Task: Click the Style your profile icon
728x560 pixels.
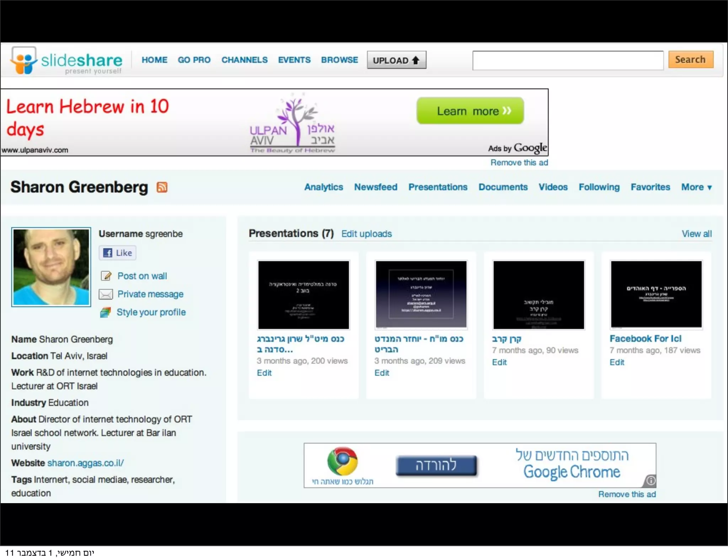Action: click(x=106, y=312)
